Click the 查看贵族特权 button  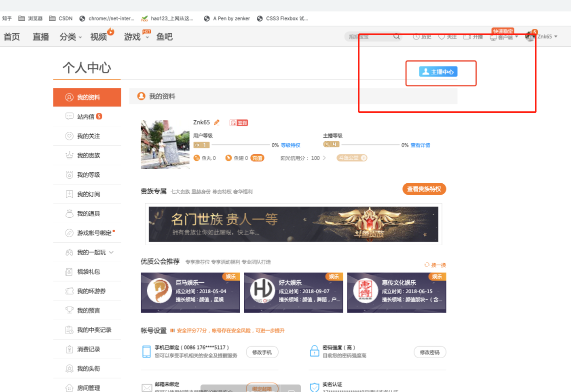pyautogui.click(x=424, y=189)
